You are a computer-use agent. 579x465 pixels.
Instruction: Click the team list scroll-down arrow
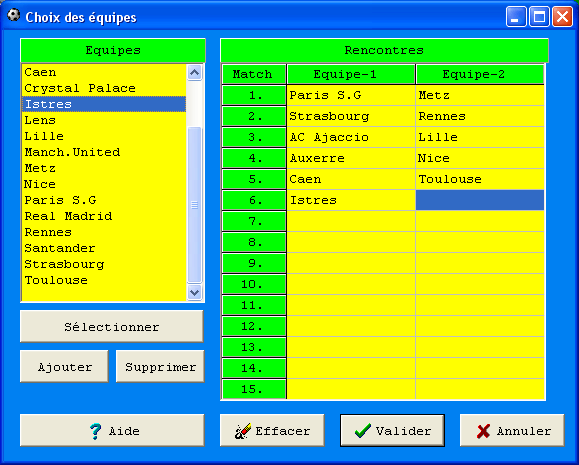click(x=195, y=293)
